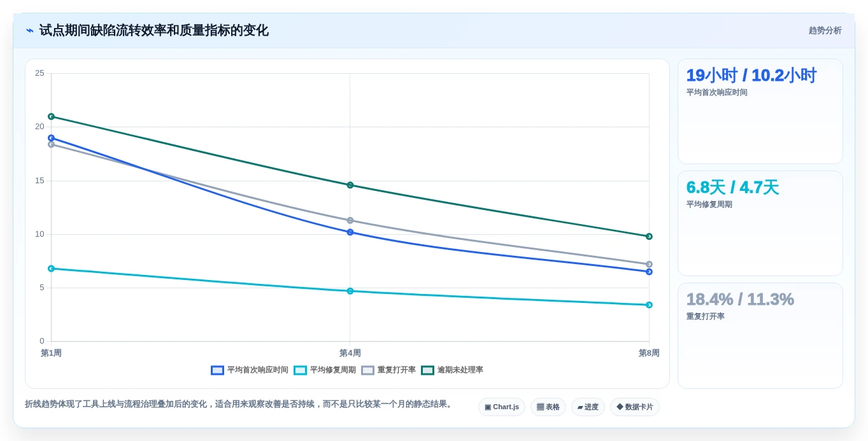The height and width of the screenshot is (441, 868).
Task: Click the bar icon in 进度 tag
Action: tap(580, 407)
